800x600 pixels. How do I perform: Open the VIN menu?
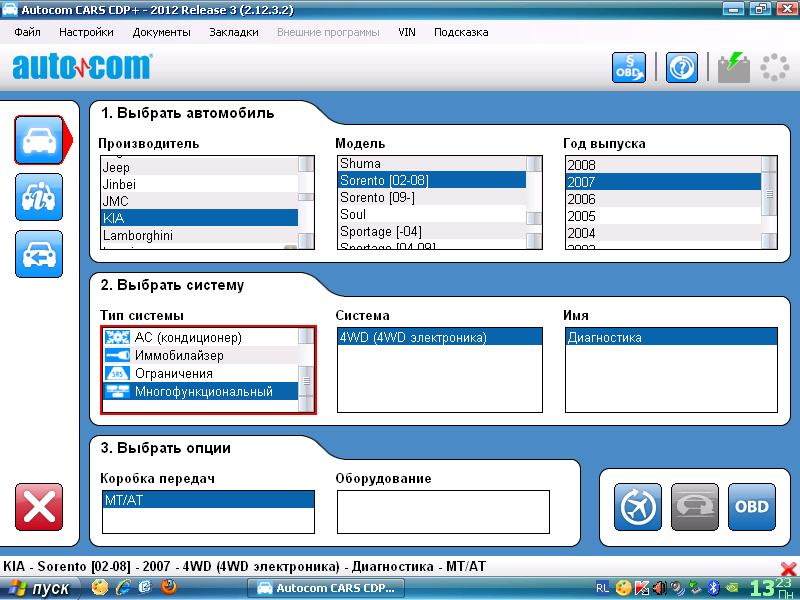tap(406, 32)
